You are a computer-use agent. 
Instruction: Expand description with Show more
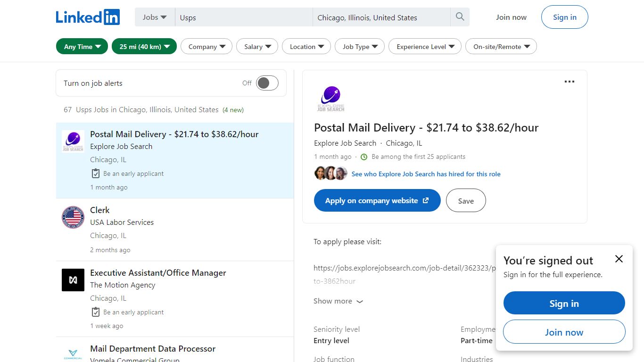click(338, 301)
